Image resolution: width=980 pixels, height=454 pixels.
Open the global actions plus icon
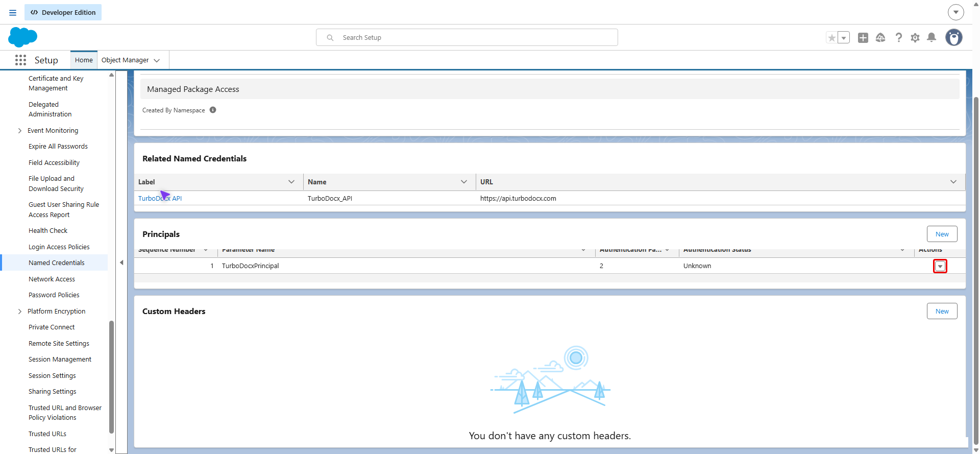[863, 37]
